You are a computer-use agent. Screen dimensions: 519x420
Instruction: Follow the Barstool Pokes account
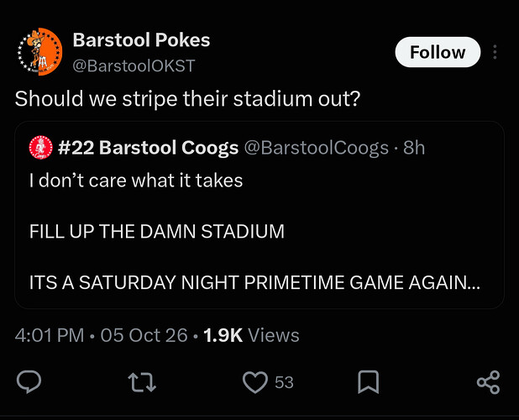pos(438,52)
